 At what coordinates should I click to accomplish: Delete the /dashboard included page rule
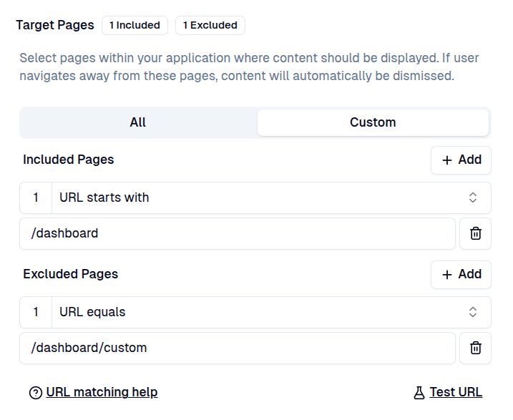coord(475,233)
